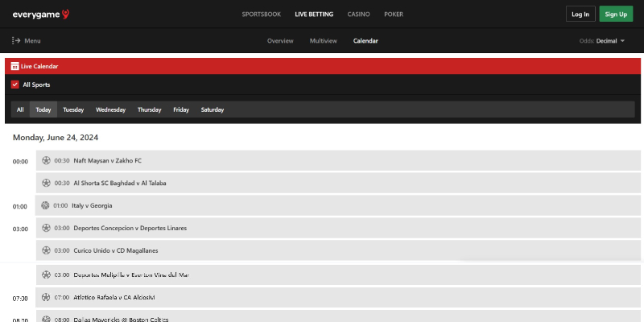Filter calendar by Wednesday
The width and height of the screenshot is (644, 322).
(110, 109)
